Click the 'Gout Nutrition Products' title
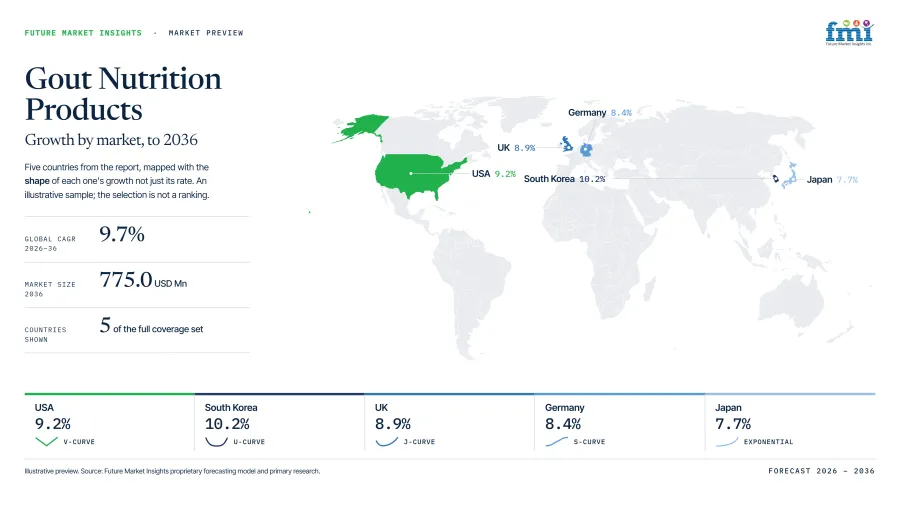This screenshot has width=900, height=506. click(x=123, y=94)
